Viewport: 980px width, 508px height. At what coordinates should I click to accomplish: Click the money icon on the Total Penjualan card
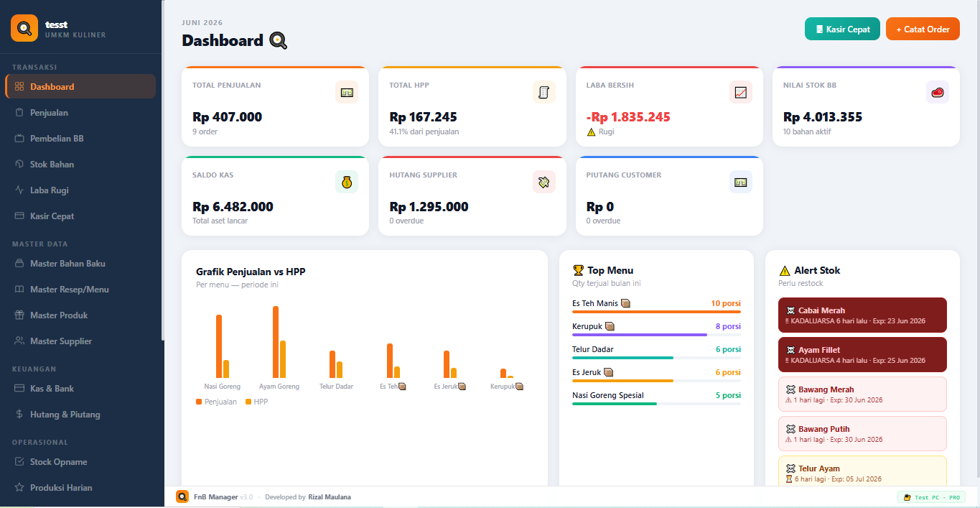point(347,92)
